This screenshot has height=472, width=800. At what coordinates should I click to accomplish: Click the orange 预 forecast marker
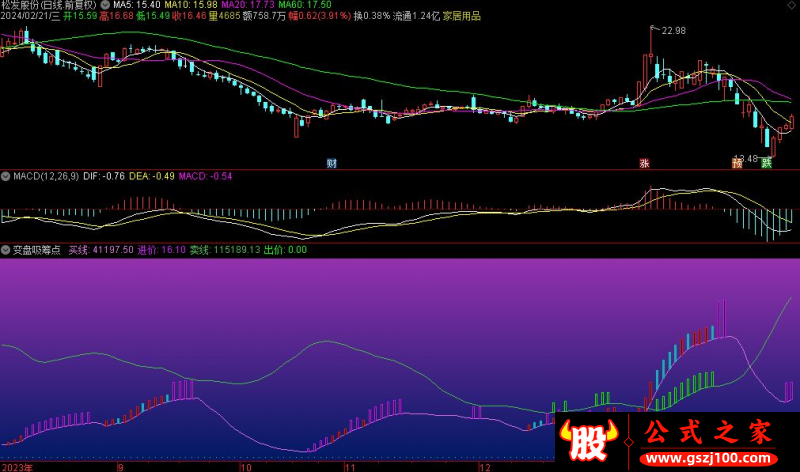[738, 162]
